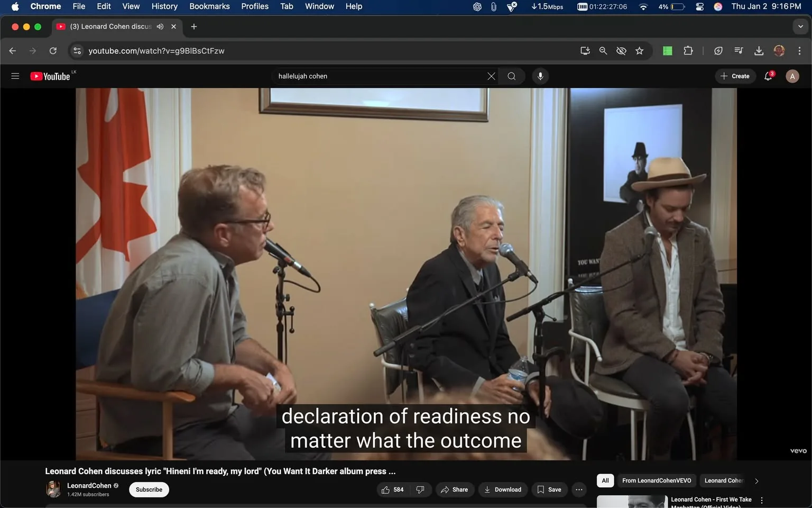Viewport: 812px width, 508px height.
Task: Reload the page in Chrome
Action: click(x=53, y=51)
